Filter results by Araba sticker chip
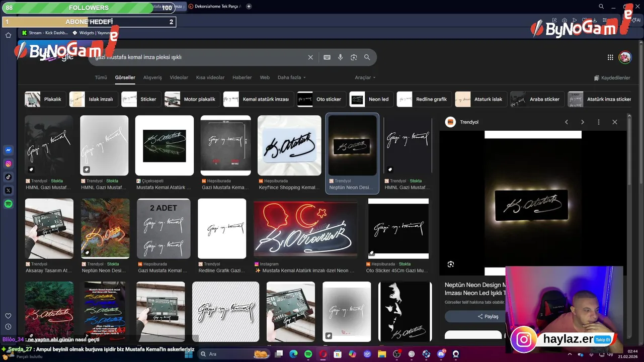The height and width of the screenshot is (362, 644). [x=537, y=99]
